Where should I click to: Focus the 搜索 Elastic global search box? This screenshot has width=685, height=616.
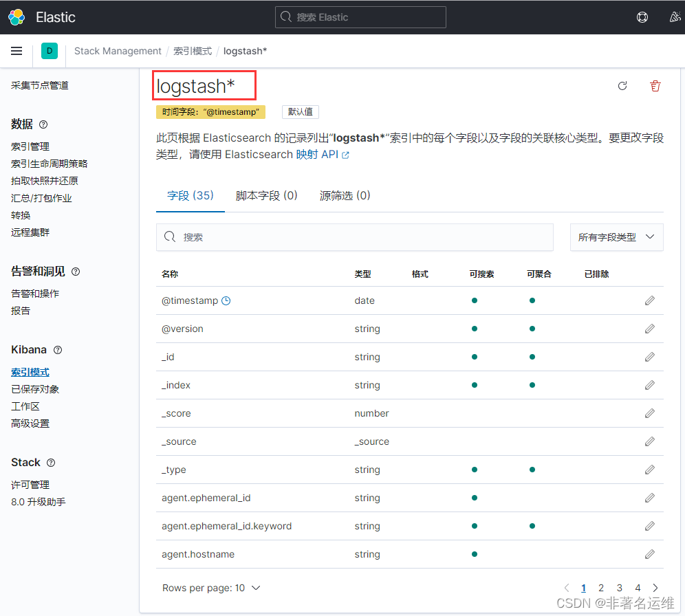pos(360,17)
